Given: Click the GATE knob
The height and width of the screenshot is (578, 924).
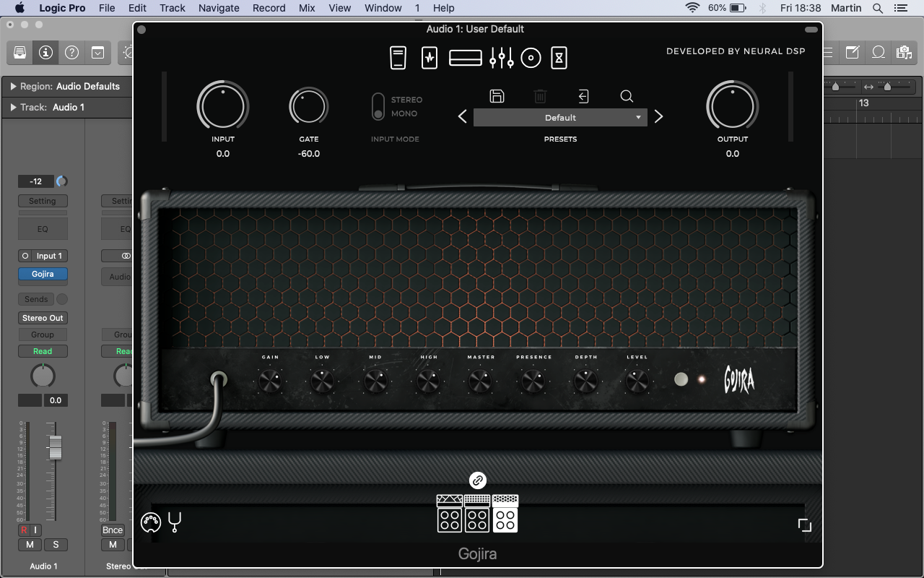Looking at the screenshot, I should tap(309, 107).
